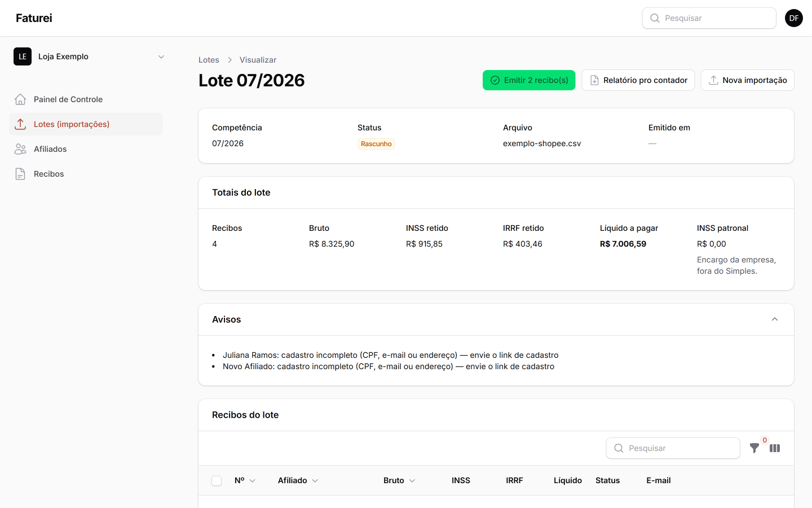This screenshot has width=812, height=508.
Task: Click the Rascunho status badge
Action: pyautogui.click(x=376, y=144)
